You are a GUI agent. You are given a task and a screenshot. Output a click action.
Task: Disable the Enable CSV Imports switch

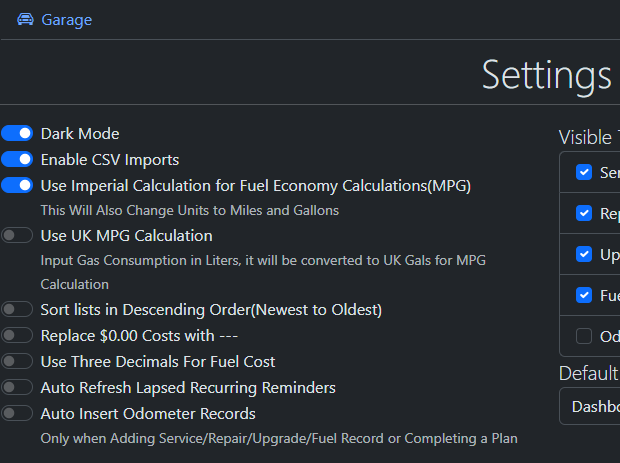pyautogui.click(x=17, y=159)
